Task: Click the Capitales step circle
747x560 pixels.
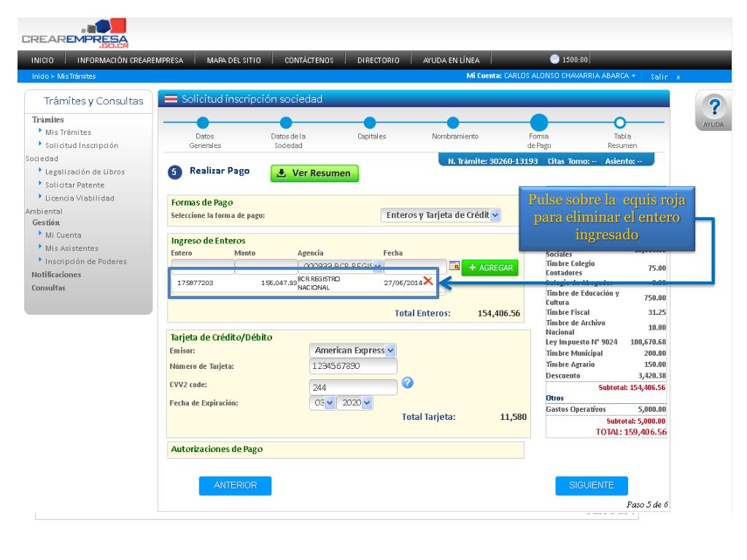Action: (370, 122)
